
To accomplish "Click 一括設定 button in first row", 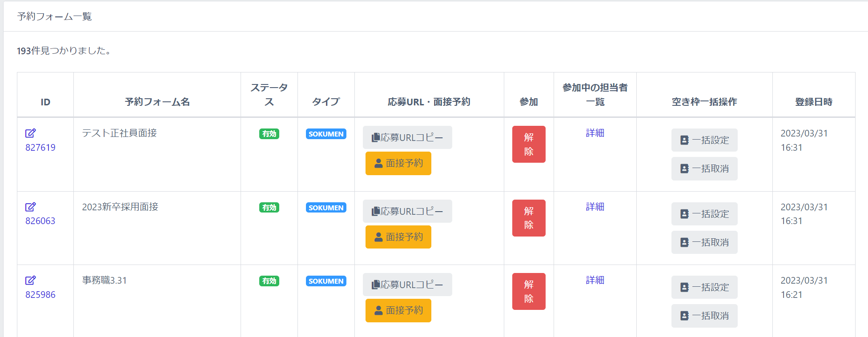I will (704, 140).
